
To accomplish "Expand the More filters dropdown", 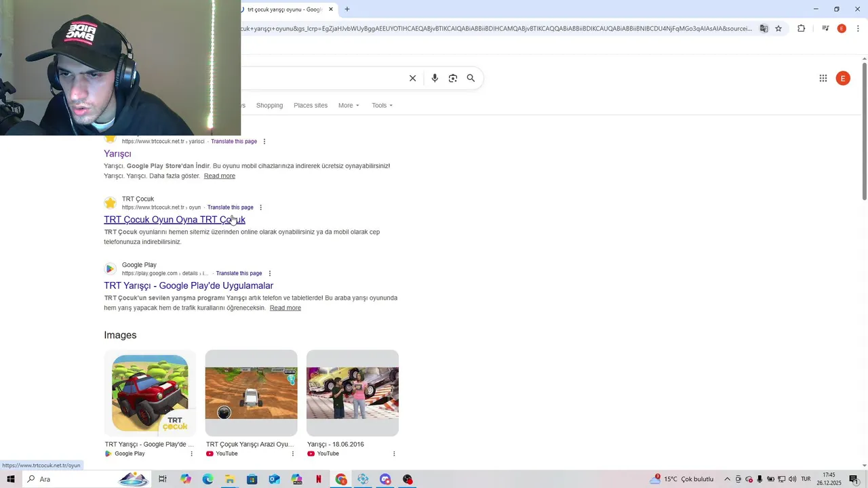I will click(349, 105).
